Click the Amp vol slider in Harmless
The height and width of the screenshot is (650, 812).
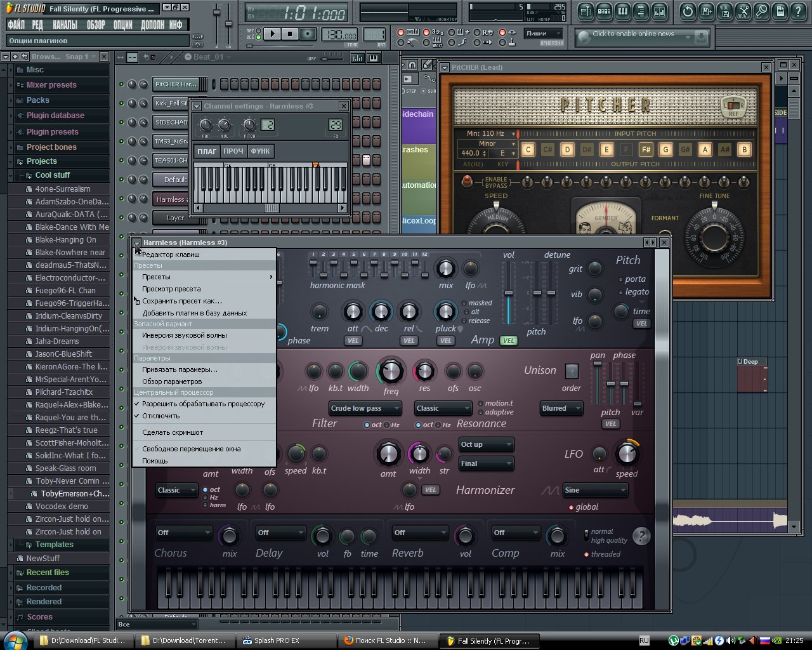(509, 293)
